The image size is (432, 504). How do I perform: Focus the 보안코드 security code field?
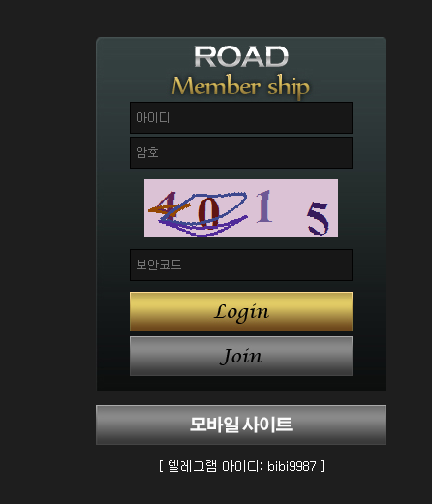tap(241, 265)
